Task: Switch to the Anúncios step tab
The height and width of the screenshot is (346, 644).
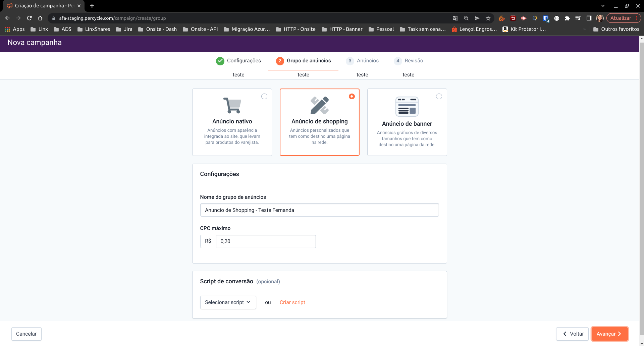Action: click(363, 61)
